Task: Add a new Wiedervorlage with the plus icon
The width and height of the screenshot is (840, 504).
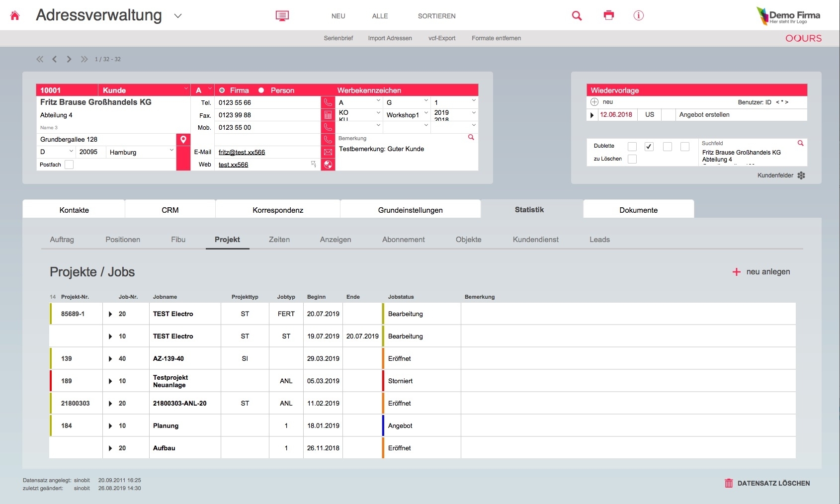Action: (x=594, y=102)
